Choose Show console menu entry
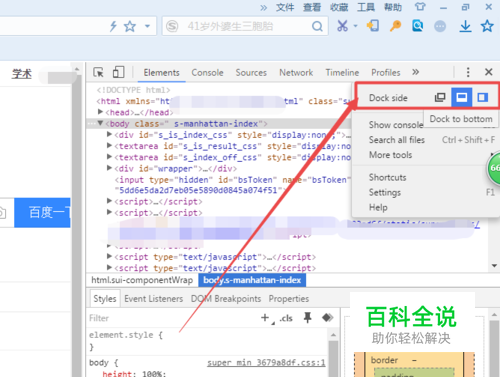The image size is (500, 377). (396, 125)
